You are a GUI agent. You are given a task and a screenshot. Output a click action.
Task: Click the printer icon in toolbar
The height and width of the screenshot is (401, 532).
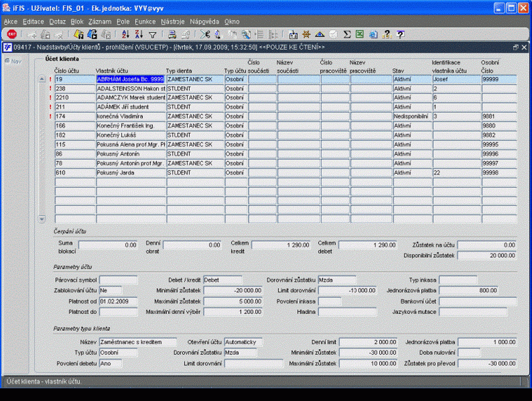[172, 34]
